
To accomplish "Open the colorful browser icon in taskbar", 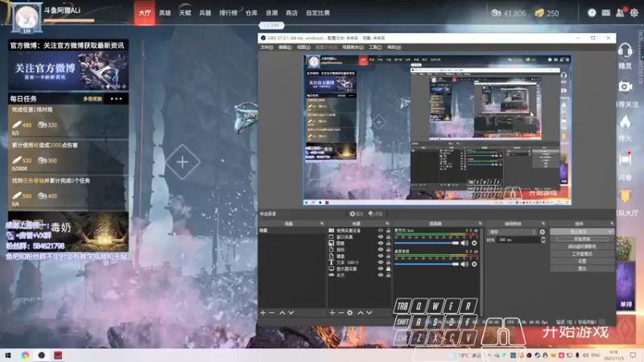I will point(25,355).
